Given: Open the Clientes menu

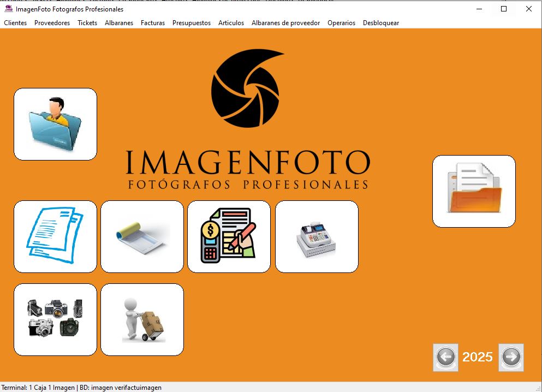Looking at the screenshot, I should tap(15, 23).
